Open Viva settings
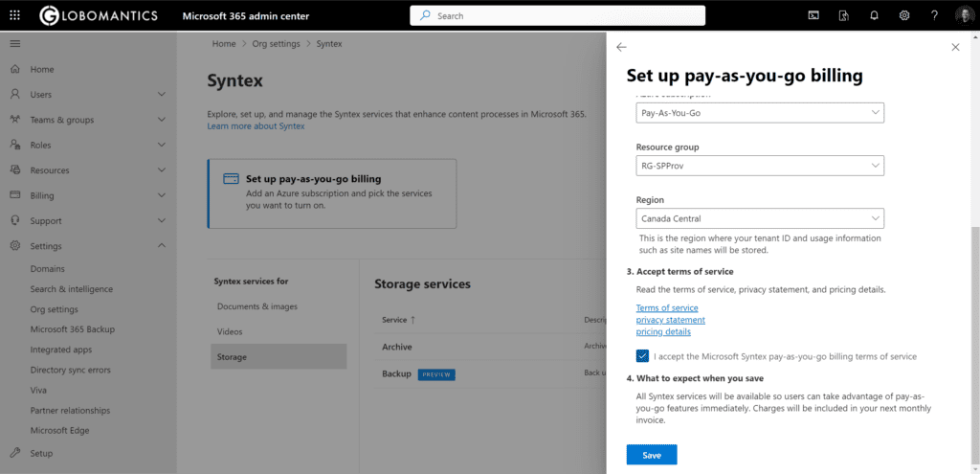This screenshot has height=474, width=980. 38,390
